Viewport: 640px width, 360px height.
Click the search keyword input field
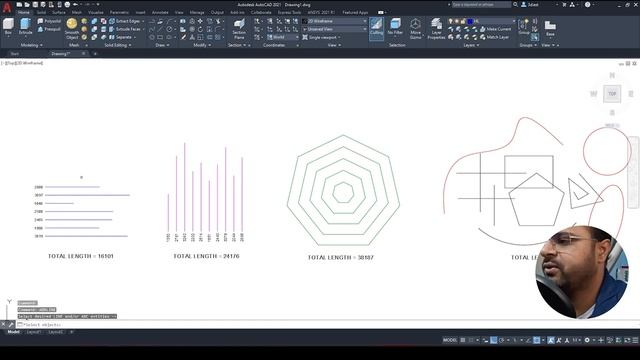(481, 4)
